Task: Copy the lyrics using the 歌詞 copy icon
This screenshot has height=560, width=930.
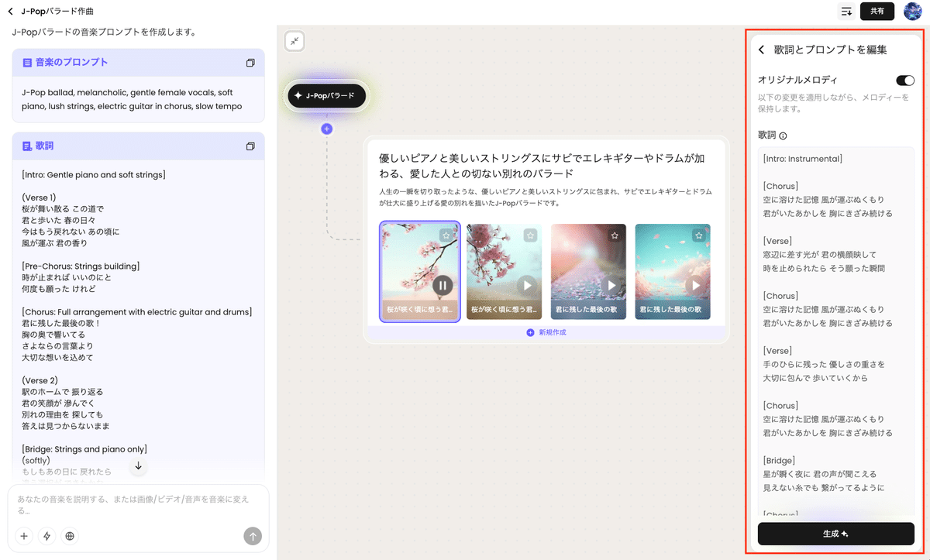Action: pos(250,146)
